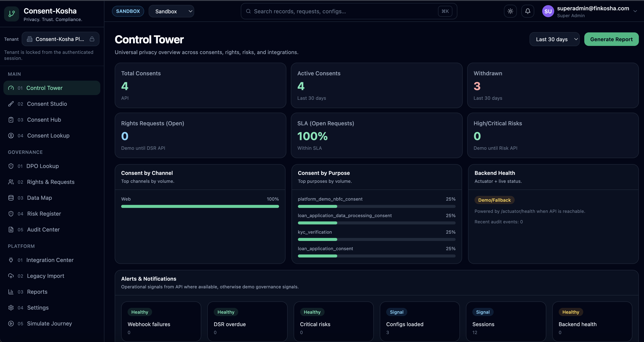The image size is (644, 342).
Task: Click the search magnifier icon
Action: tap(248, 11)
